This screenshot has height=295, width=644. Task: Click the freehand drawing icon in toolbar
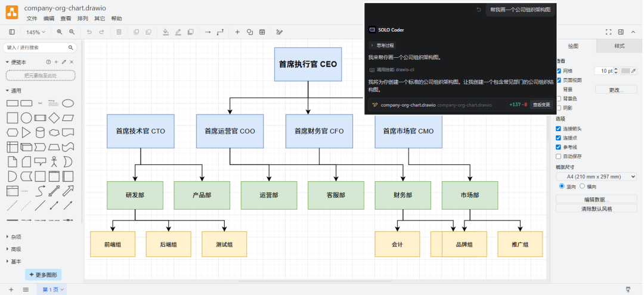(279, 32)
